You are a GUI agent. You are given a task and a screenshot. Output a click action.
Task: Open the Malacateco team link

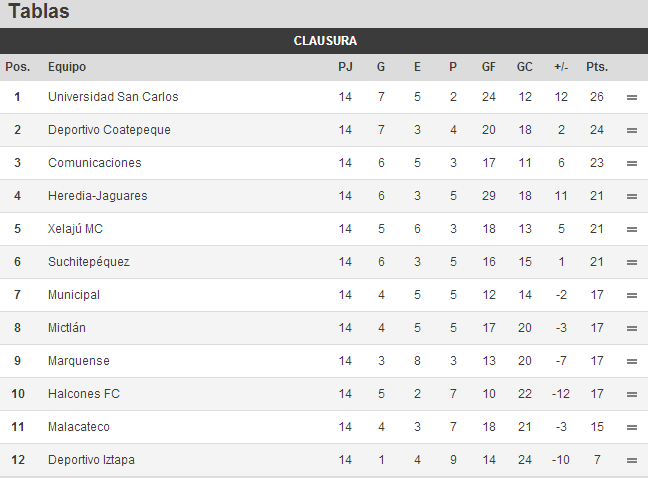click(79, 427)
